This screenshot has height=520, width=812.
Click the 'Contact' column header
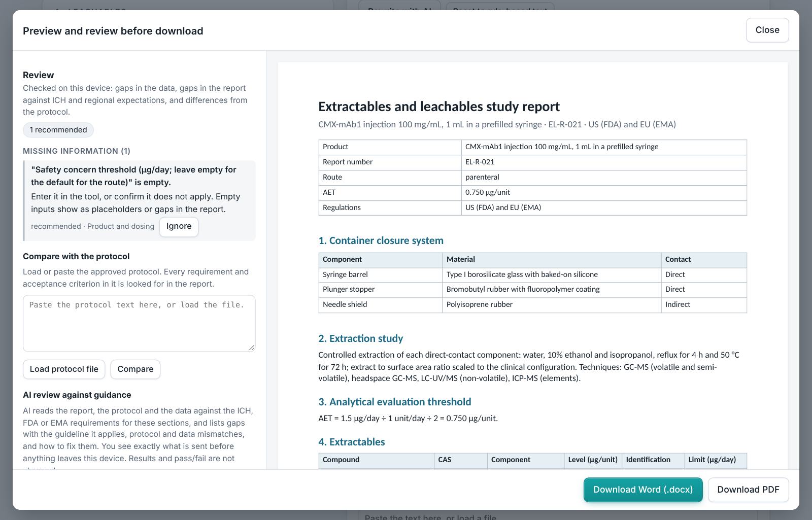pos(704,260)
